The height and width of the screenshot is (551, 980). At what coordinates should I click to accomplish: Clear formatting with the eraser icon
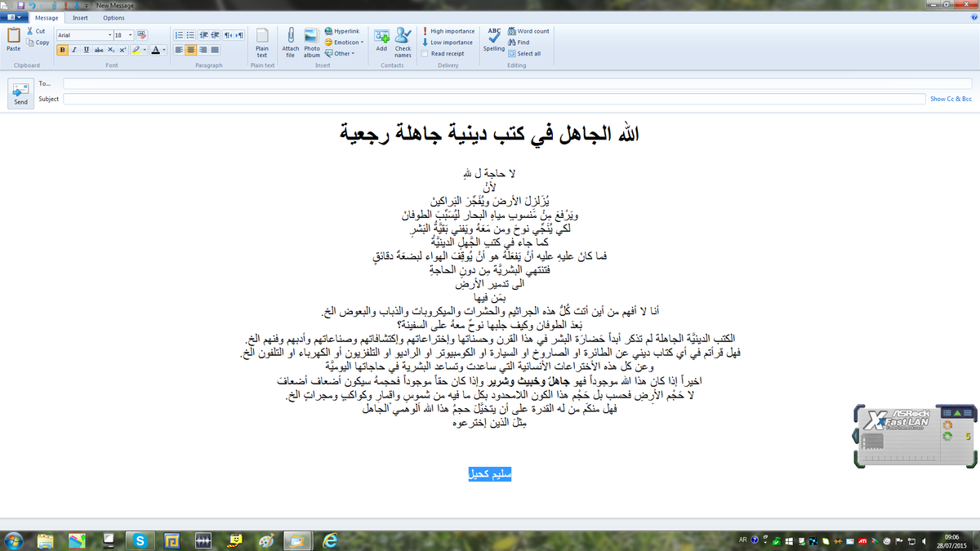click(x=141, y=35)
